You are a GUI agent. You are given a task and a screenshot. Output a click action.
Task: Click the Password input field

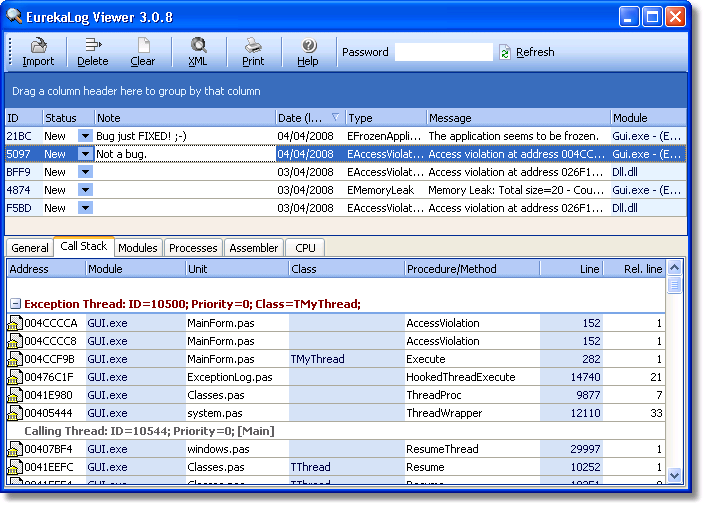tap(444, 52)
